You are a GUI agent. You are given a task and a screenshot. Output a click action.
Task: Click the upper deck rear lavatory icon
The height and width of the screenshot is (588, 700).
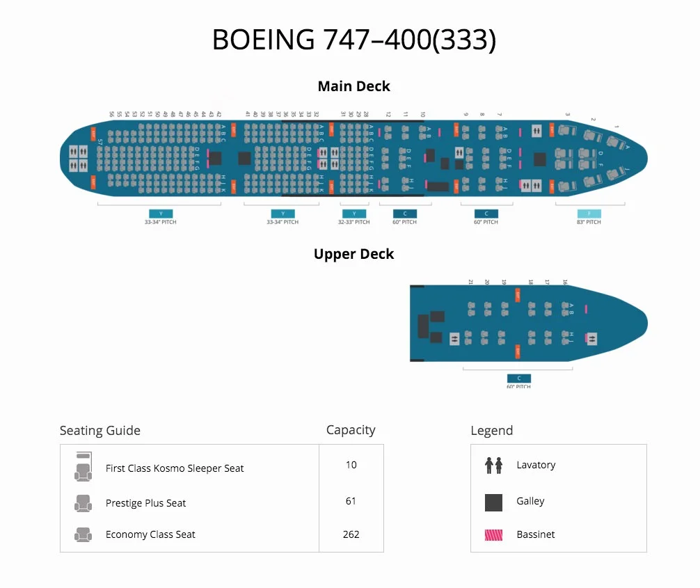point(454,339)
